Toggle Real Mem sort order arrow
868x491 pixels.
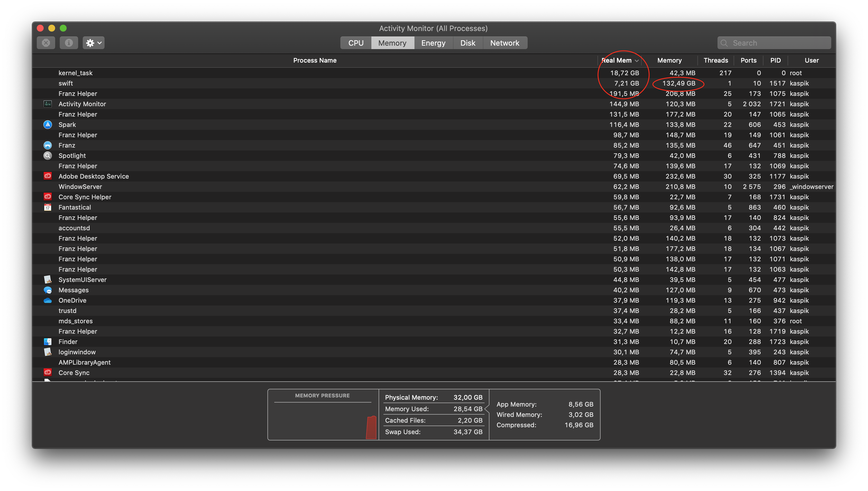637,61
